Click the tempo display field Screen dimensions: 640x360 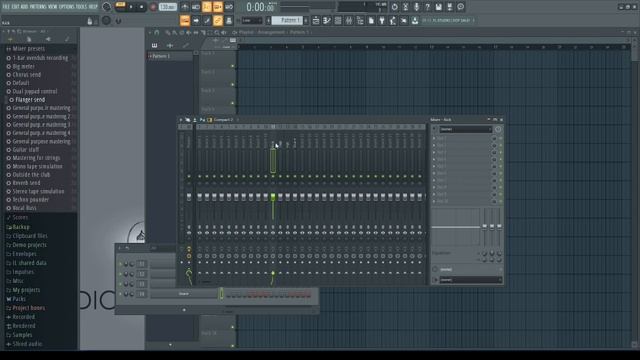(x=167, y=7)
